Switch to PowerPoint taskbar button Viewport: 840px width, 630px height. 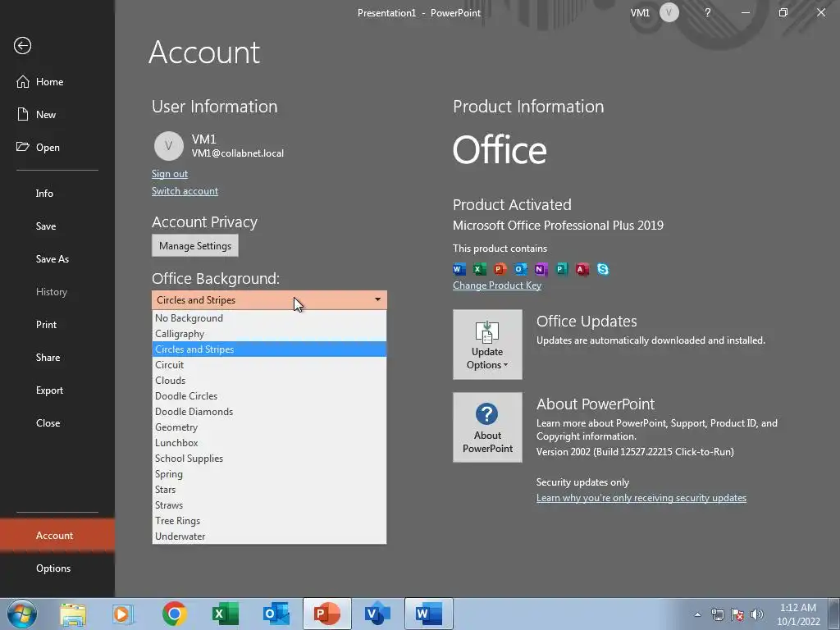[326, 614]
